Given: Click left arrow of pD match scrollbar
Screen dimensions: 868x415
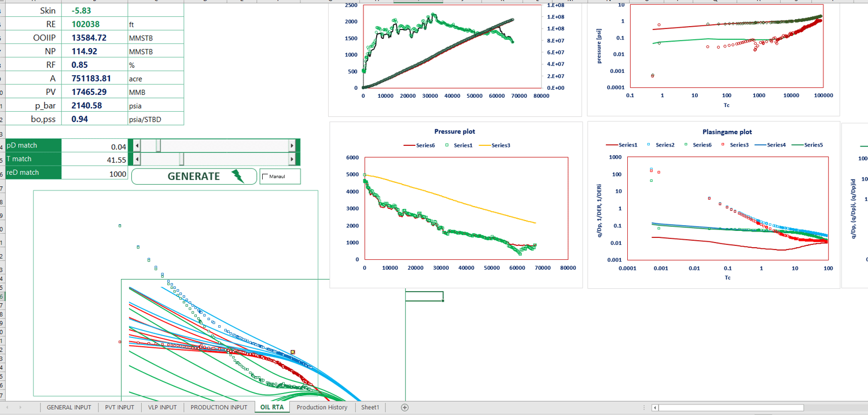Looking at the screenshot, I should 137,145.
